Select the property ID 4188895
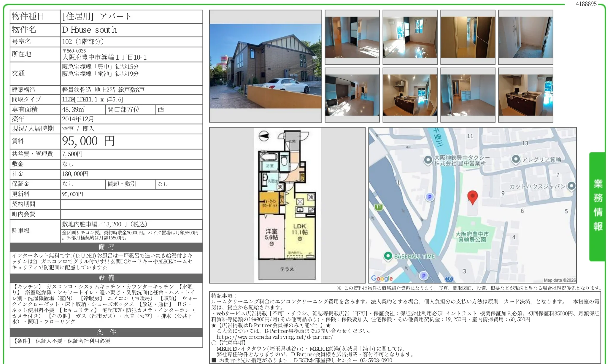The image size is (610, 364). click(x=586, y=4)
